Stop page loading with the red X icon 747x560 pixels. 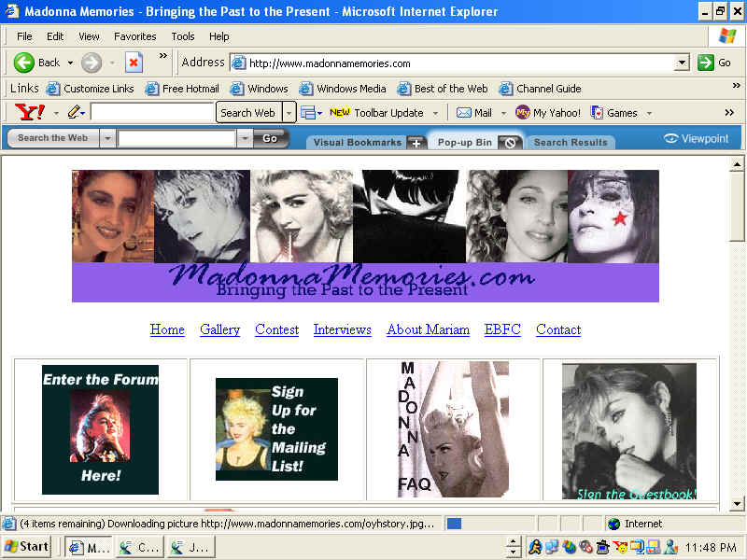tap(134, 63)
